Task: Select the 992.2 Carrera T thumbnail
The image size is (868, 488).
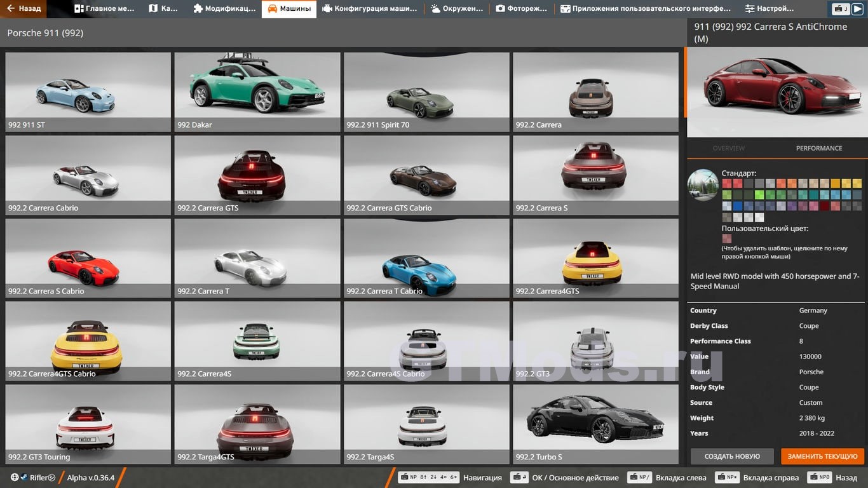Action: (257, 258)
